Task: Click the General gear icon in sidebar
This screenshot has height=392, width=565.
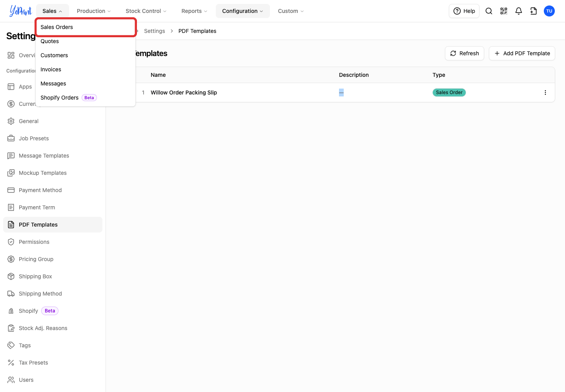Action: tap(11, 121)
